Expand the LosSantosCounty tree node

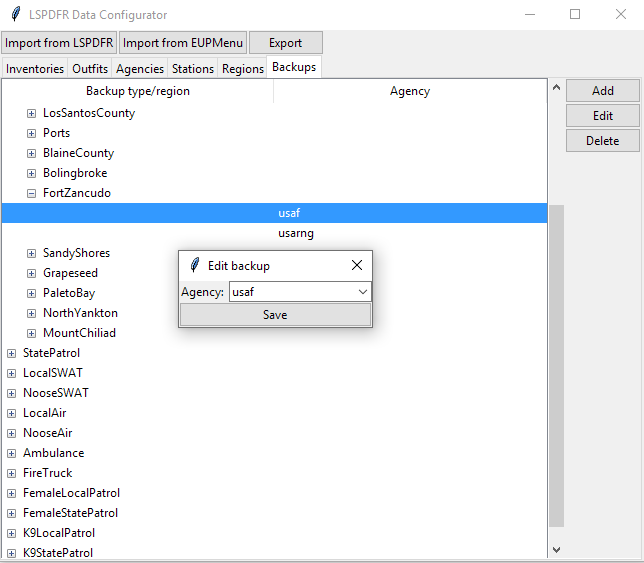coord(31,113)
